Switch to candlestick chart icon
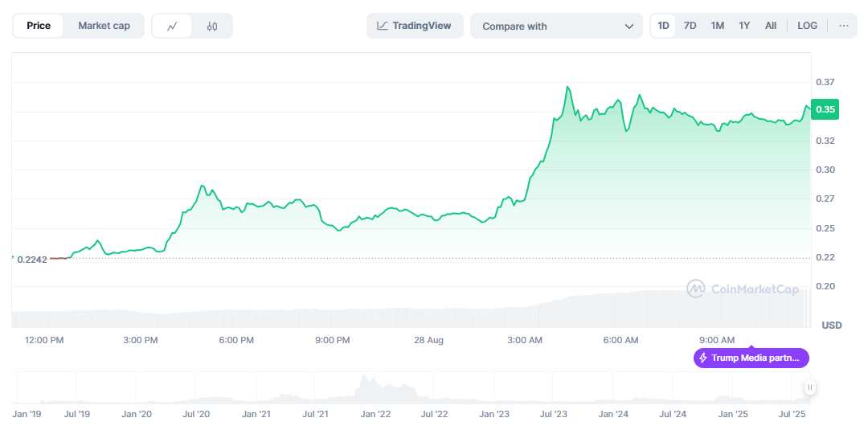 pos(212,26)
